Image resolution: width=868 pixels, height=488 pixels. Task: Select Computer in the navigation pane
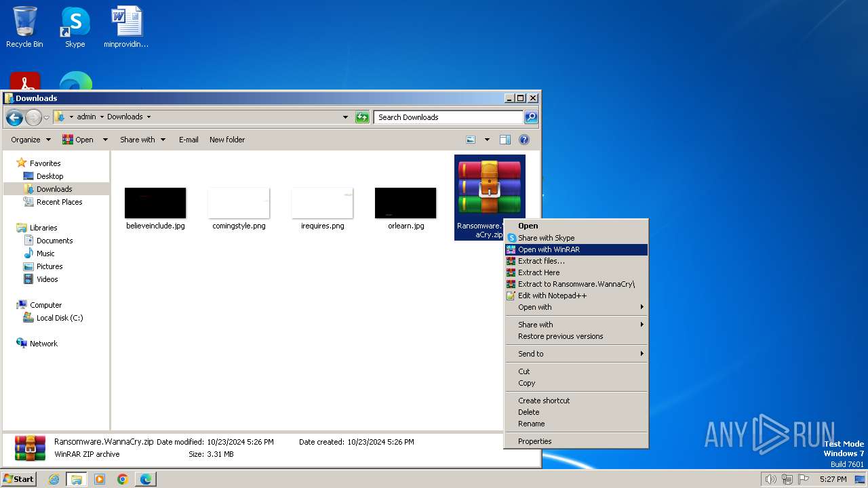[45, 305]
